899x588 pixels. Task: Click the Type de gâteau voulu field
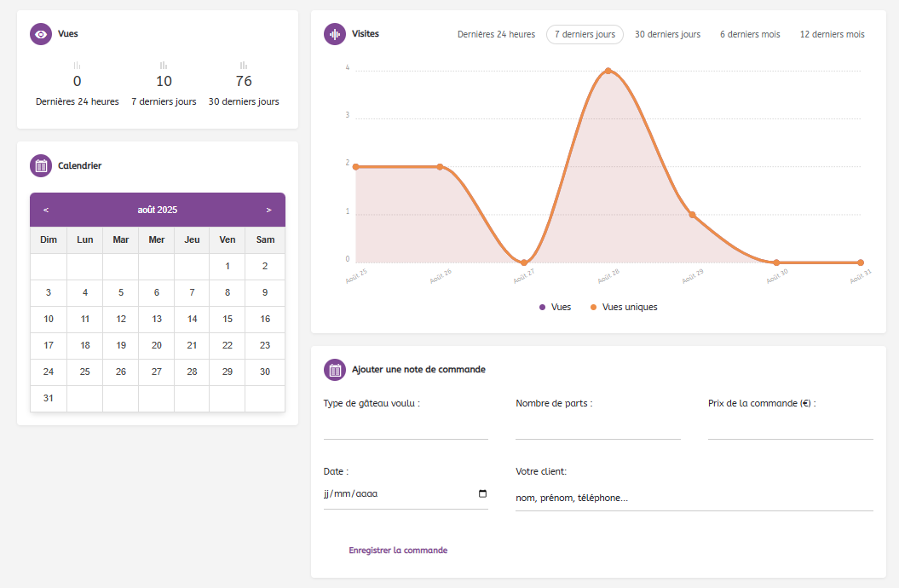[x=406, y=429]
